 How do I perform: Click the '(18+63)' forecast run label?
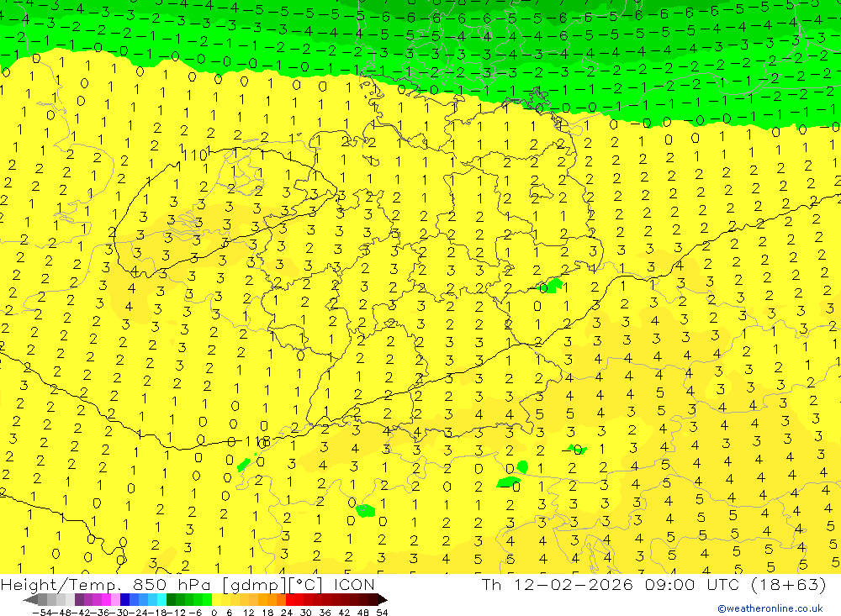787,584
